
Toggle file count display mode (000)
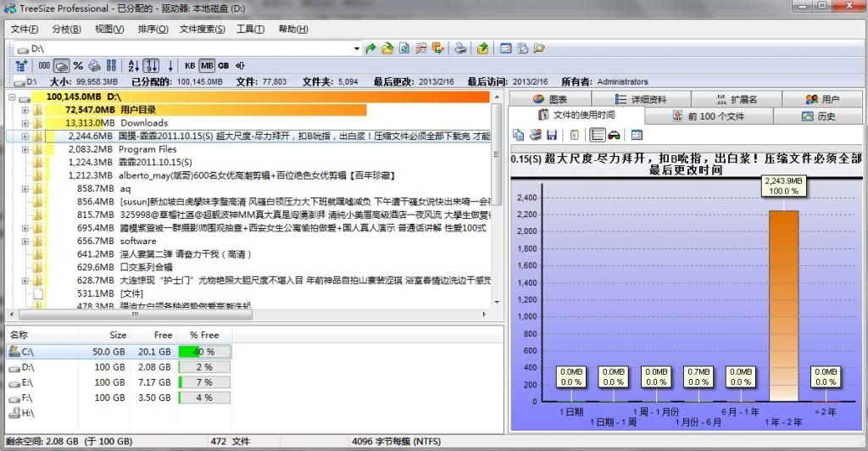pos(44,66)
